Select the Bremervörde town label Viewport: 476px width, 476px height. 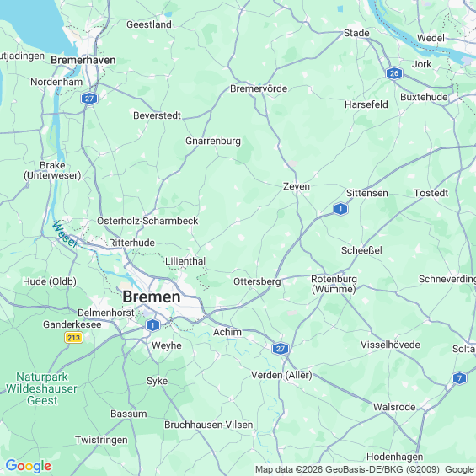(x=259, y=88)
